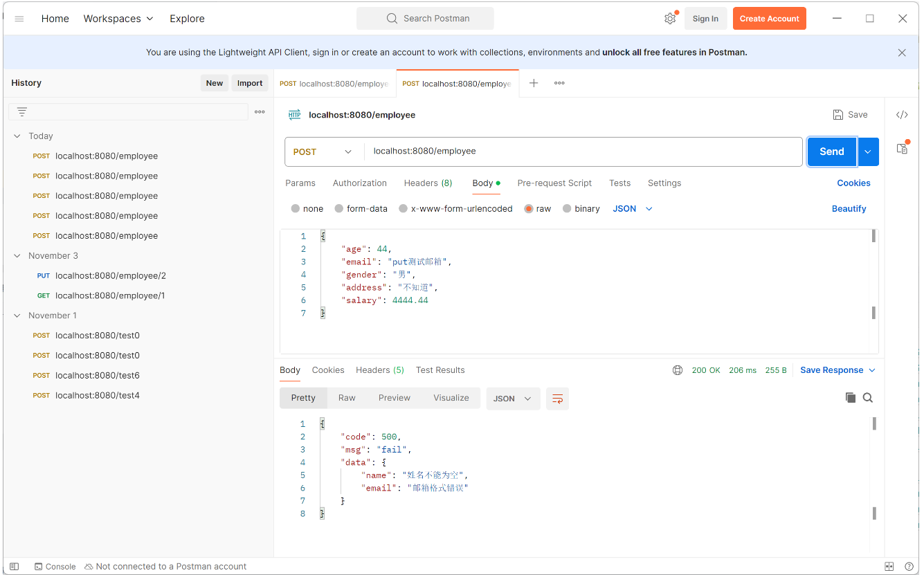Switch response view to Preview

(x=395, y=398)
